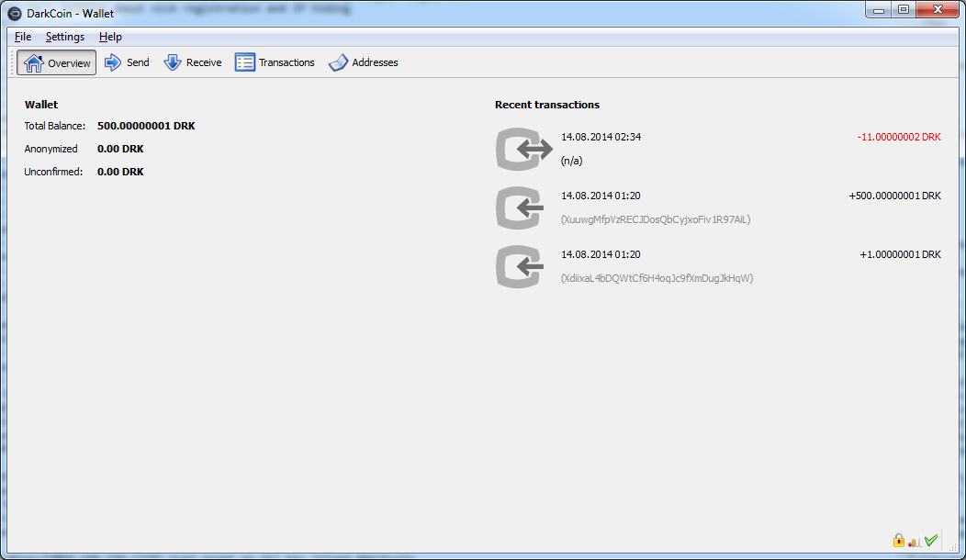Click the +1.00000001 DRK amount
The width and height of the screenshot is (966, 560).
click(x=900, y=254)
